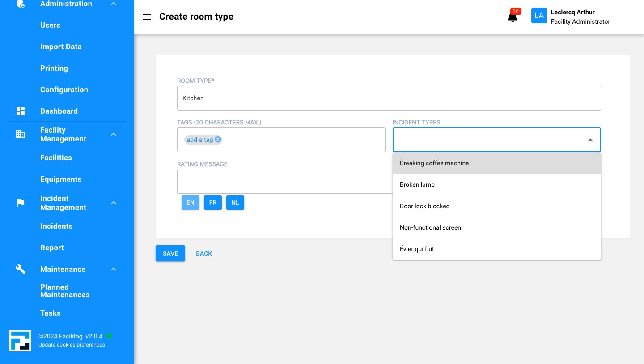Click the Incident Management flag icon
This screenshot has height=364, width=644.
(21, 203)
